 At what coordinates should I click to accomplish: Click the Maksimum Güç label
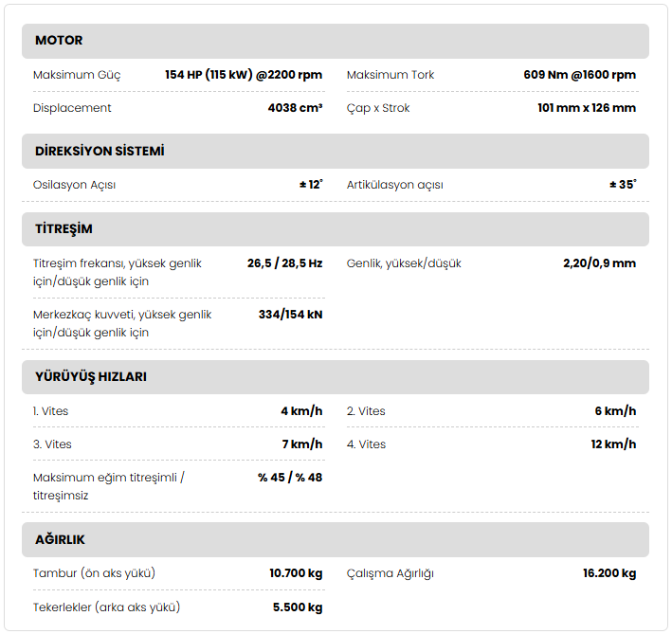(x=77, y=75)
